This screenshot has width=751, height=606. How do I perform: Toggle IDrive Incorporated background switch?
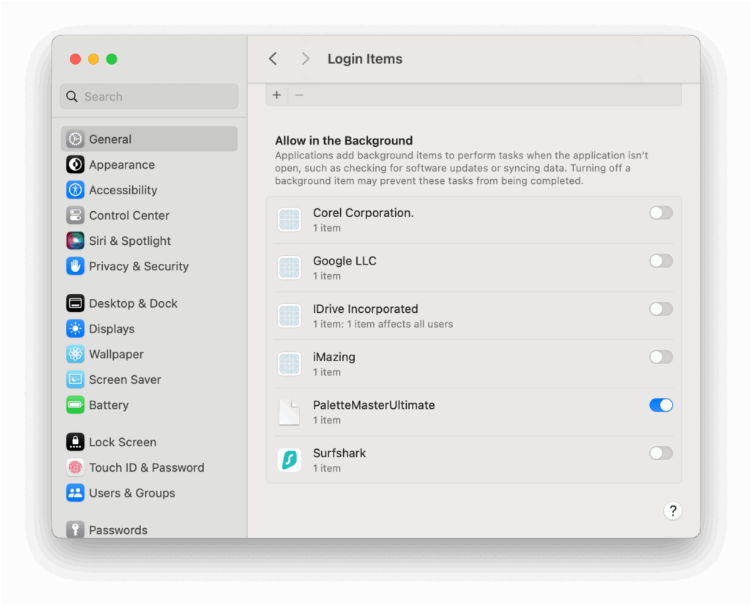coord(661,309)
